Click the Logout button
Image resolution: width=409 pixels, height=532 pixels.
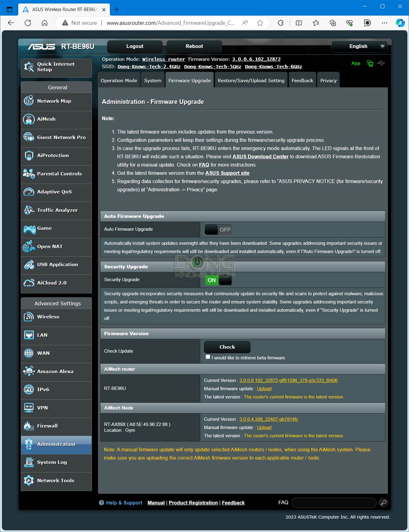pos(135,46)
